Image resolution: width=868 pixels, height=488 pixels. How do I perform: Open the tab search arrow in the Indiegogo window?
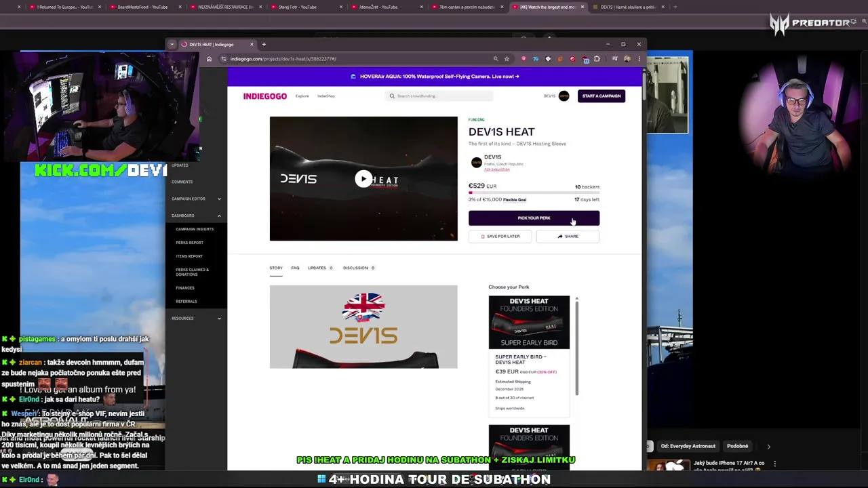(x=172, y=44)
